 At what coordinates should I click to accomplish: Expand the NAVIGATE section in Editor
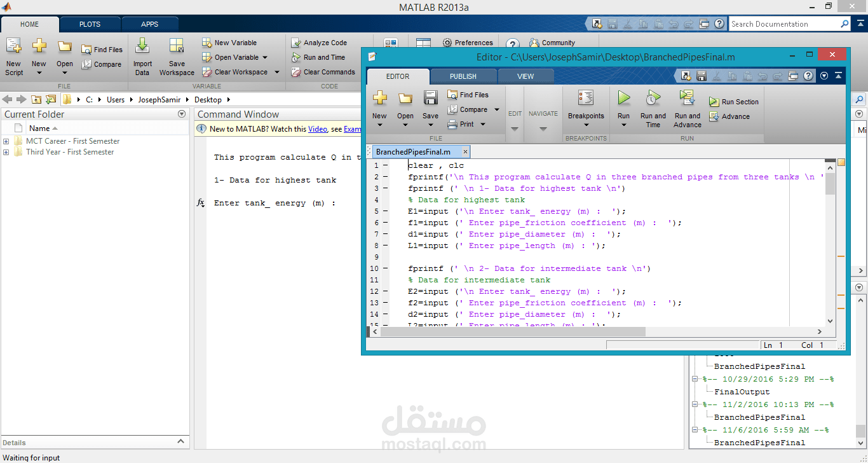point(543,128)
